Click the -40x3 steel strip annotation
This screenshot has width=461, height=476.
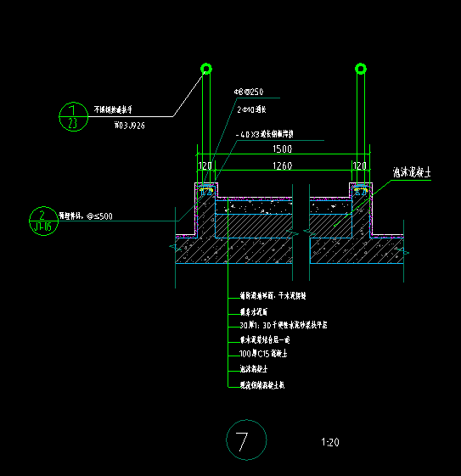tap(265, 134)
